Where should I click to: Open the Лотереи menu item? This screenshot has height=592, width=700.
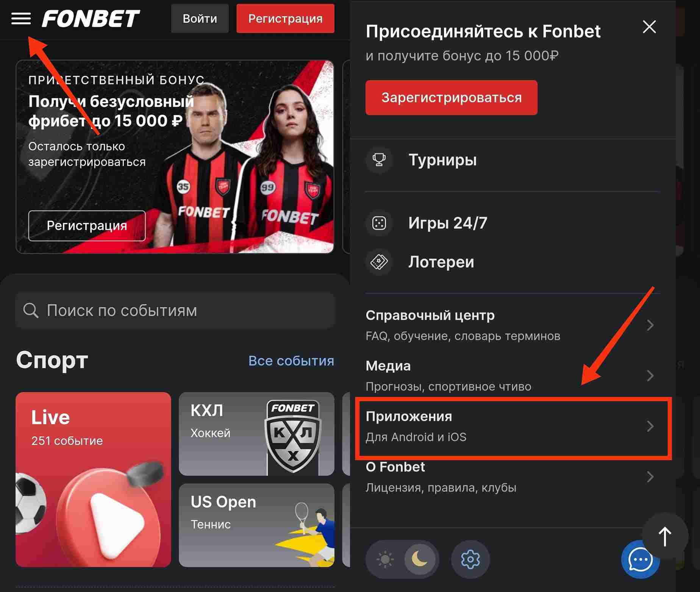512,262
